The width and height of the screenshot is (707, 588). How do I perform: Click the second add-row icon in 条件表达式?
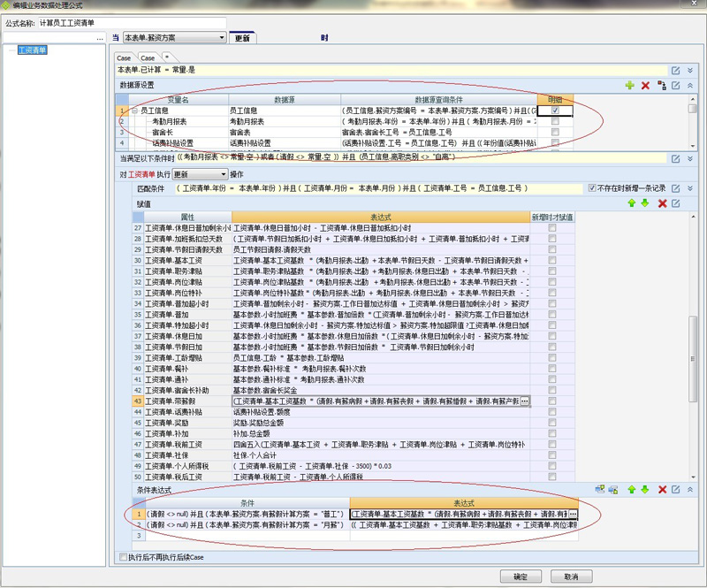point(613,490)
